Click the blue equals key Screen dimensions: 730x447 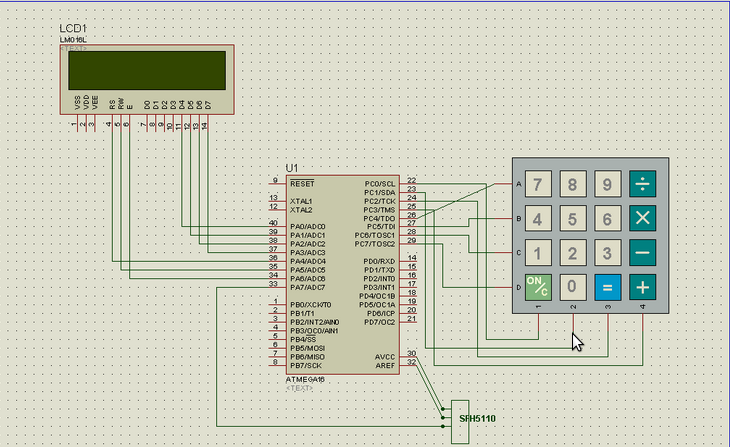(x=608, y=287)
